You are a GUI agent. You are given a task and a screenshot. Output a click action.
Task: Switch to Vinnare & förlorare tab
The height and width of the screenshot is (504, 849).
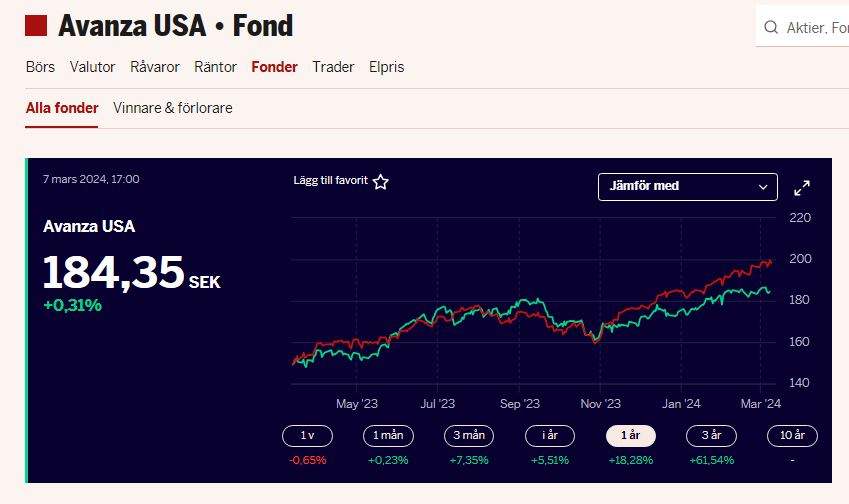click(173, 108)
